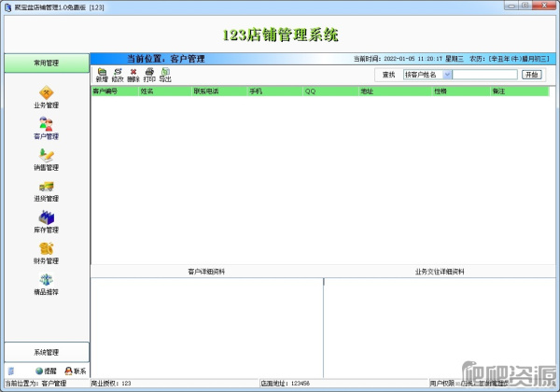Expand the 系统管理 sidebar section
This screenshot has height=392, width=560.
(46, 352)
